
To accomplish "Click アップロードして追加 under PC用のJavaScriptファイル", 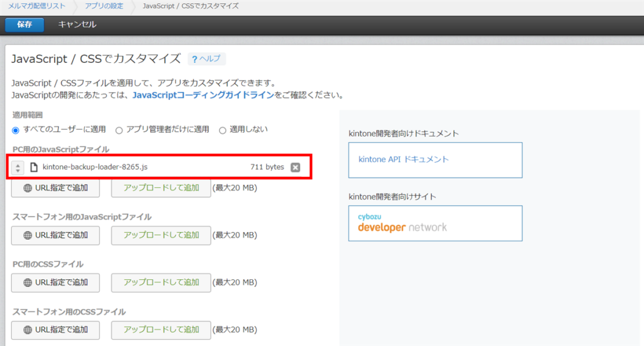I will point(161,188).
